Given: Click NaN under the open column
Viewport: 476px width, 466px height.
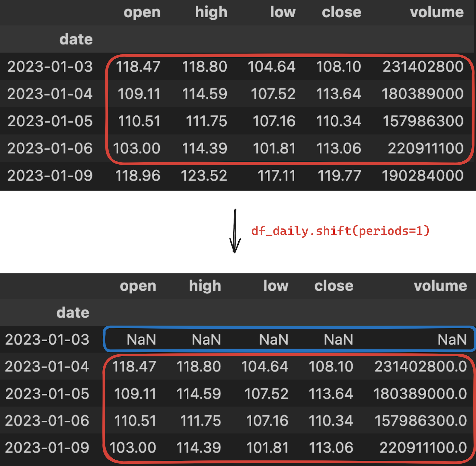Looking at the screenshot, I should 141,340.
